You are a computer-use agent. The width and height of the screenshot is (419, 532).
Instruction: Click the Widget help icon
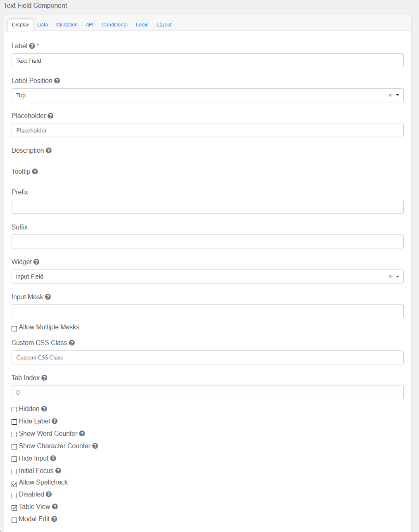36,262
